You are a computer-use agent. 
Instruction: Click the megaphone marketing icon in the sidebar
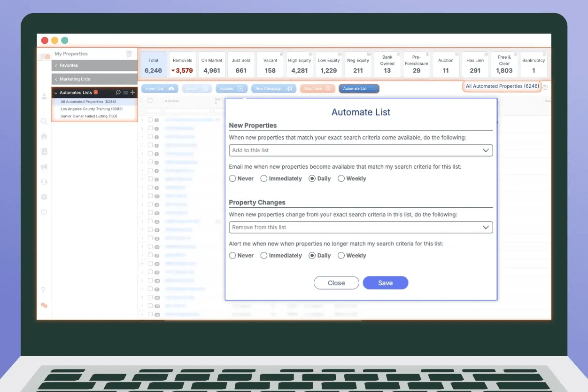(x=44, y=166)
